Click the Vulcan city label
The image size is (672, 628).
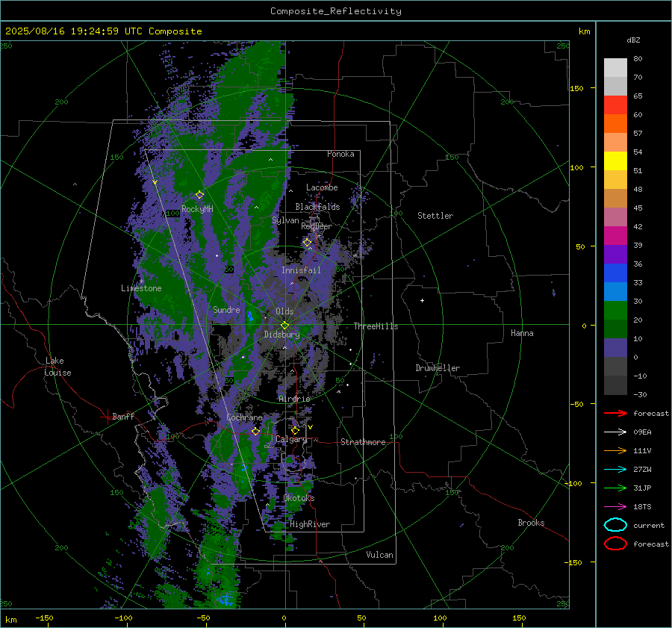pyautogui.click(x=379, y=555)
